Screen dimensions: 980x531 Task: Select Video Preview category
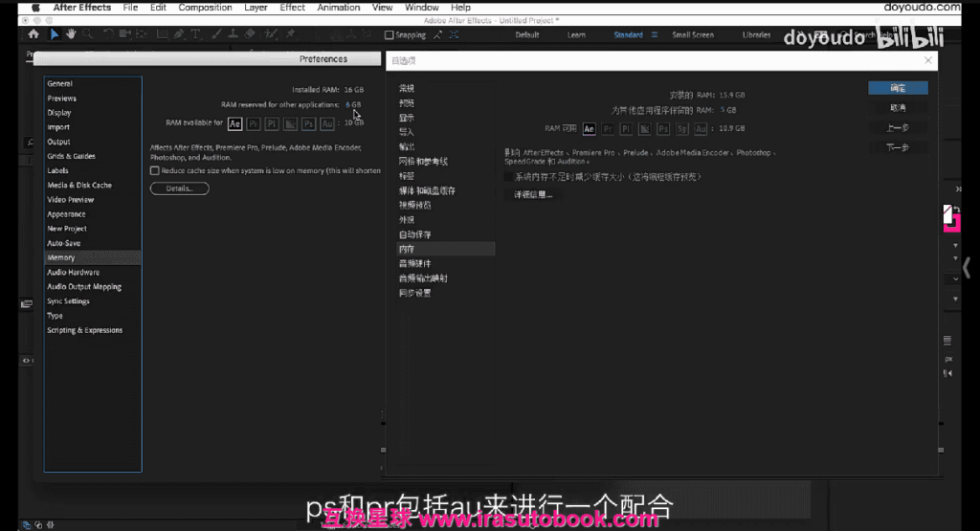(x=70, y=200)
